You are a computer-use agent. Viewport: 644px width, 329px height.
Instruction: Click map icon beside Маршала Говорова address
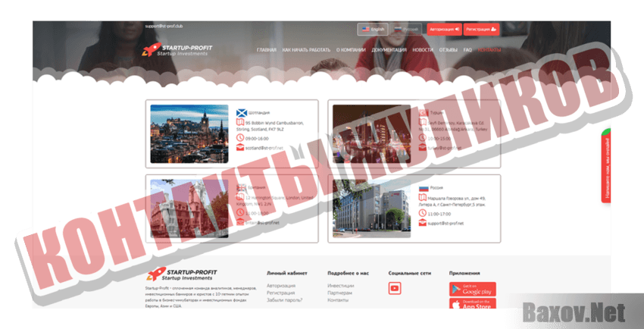coord(423,198)
